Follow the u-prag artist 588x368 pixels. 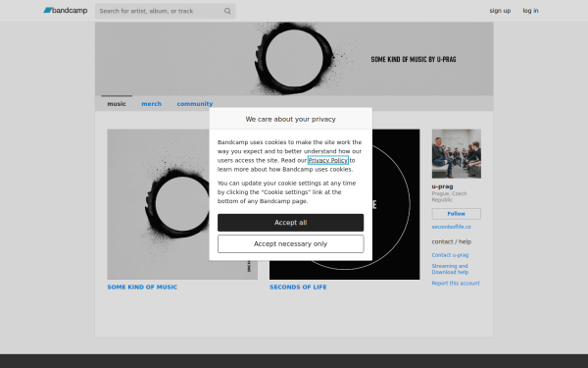(x=457, y=214)
